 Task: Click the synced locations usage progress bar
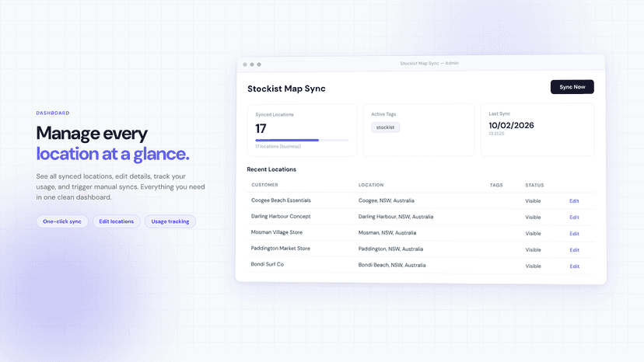coord(302,140)
